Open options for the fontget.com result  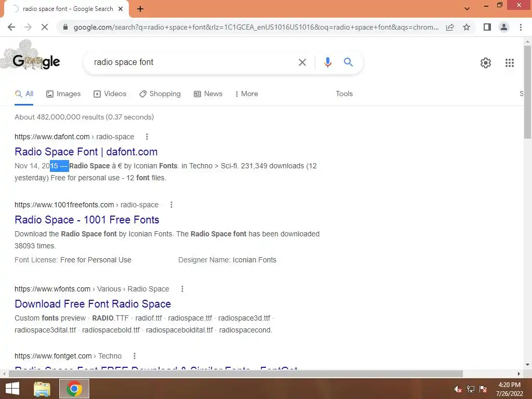pos(135,356)
